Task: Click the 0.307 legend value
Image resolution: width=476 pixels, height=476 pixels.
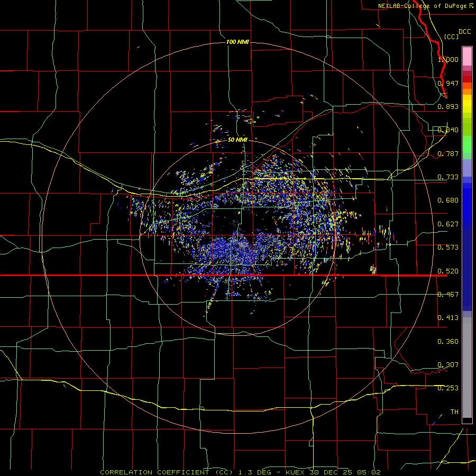Action: point(448,365)
